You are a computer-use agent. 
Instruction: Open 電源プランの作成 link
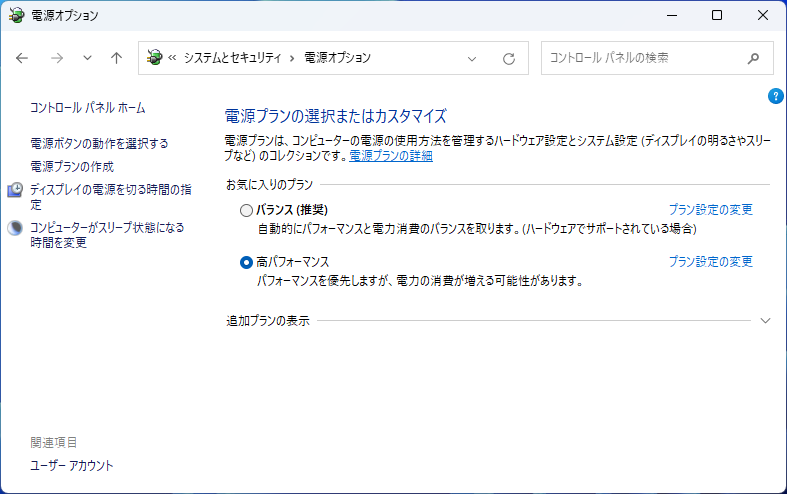pyautogui.click(x=72, y=166)
